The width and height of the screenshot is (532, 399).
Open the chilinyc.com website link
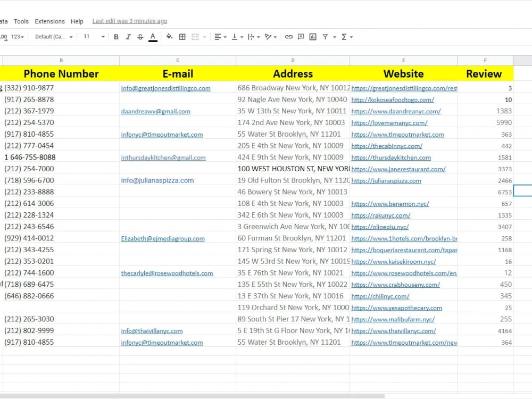pos(380,296)
